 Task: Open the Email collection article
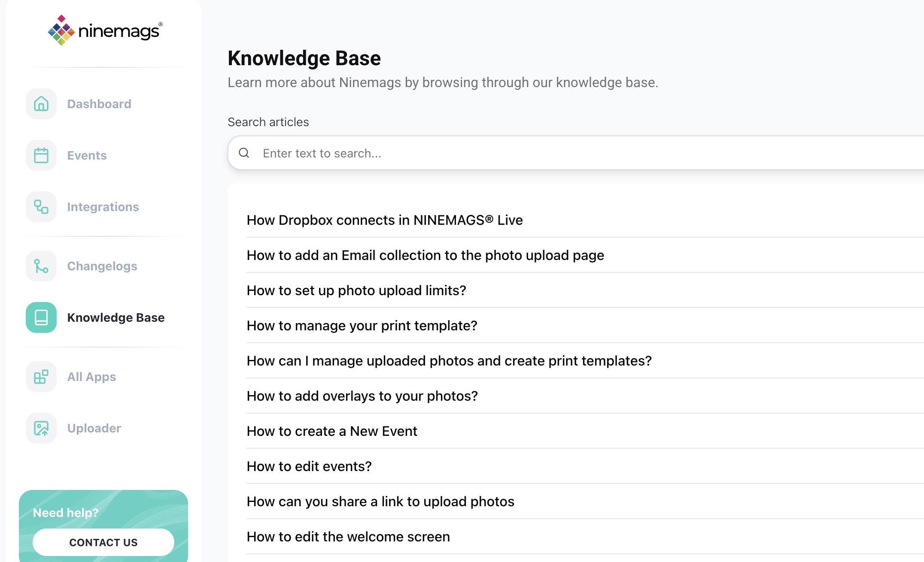(x=425, y=255)
